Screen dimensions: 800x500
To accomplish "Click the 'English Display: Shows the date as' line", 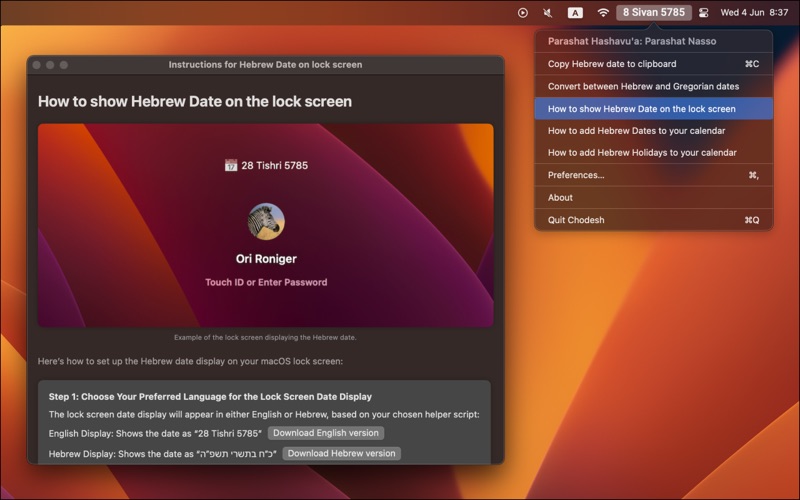I will pos(155,434).
